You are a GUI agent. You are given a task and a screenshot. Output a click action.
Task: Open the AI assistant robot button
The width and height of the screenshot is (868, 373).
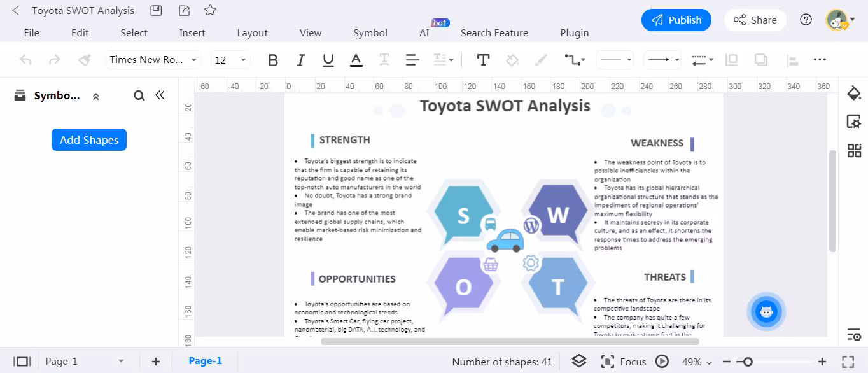point(766,312)
